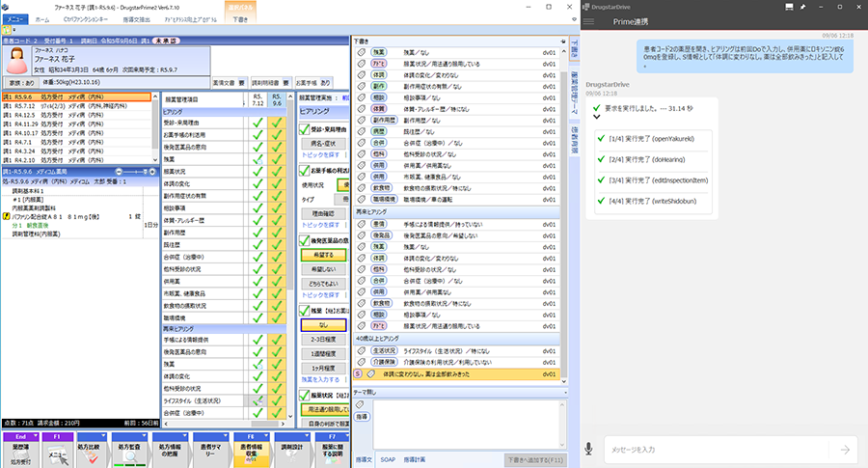Open dropdown arrow on 調剤設計 button
This screenshot has width=868, height=468.
click(306, 436)
